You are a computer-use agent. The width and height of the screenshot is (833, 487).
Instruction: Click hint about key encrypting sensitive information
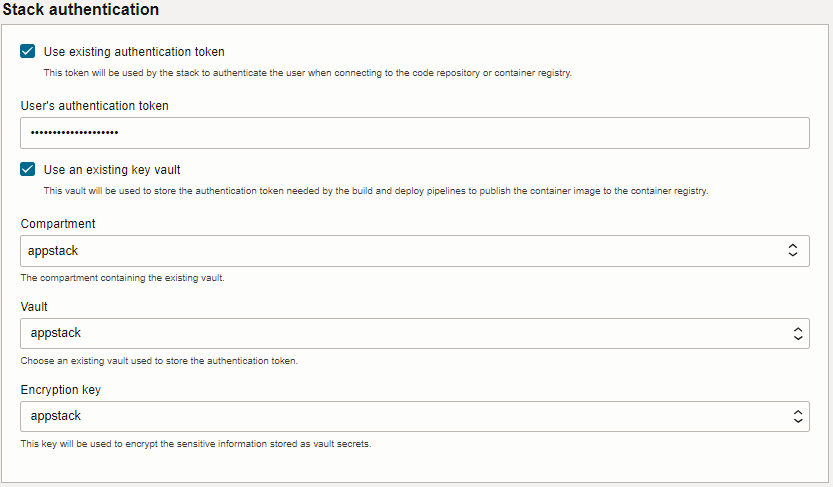coord(196,443)
